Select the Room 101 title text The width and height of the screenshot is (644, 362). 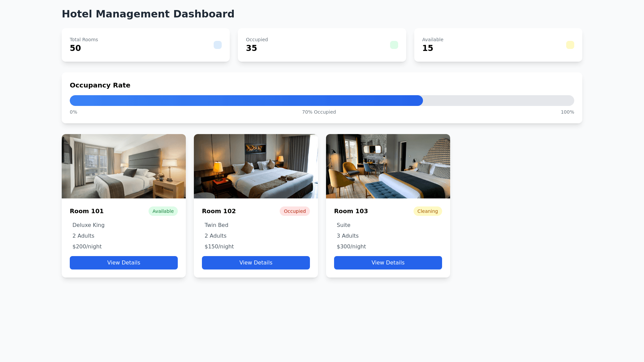pyautogui.click(x=87, y=211)
